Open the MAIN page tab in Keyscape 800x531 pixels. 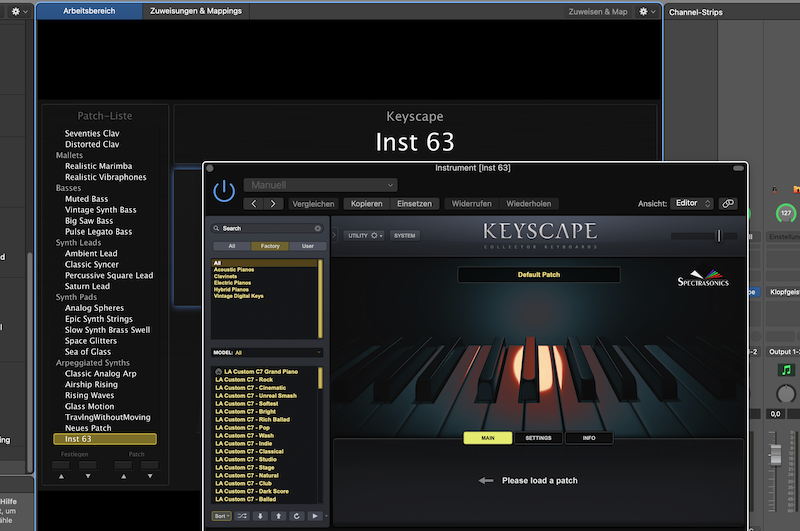point(488,438)
